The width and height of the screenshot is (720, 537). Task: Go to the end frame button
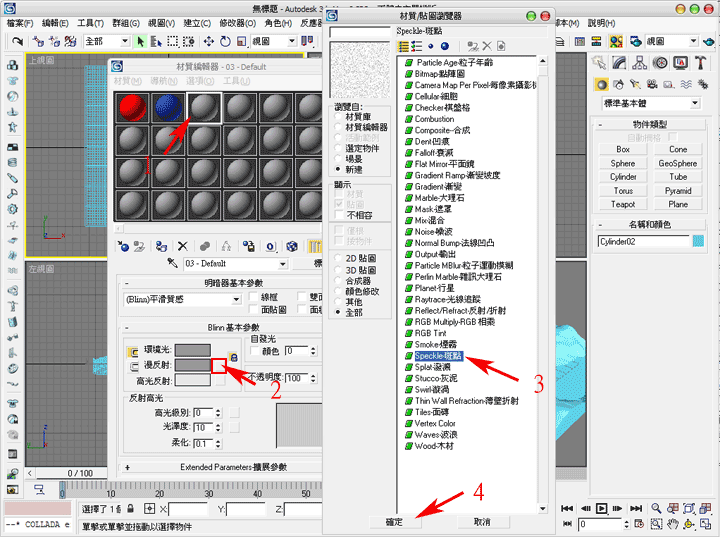point(636,508)
